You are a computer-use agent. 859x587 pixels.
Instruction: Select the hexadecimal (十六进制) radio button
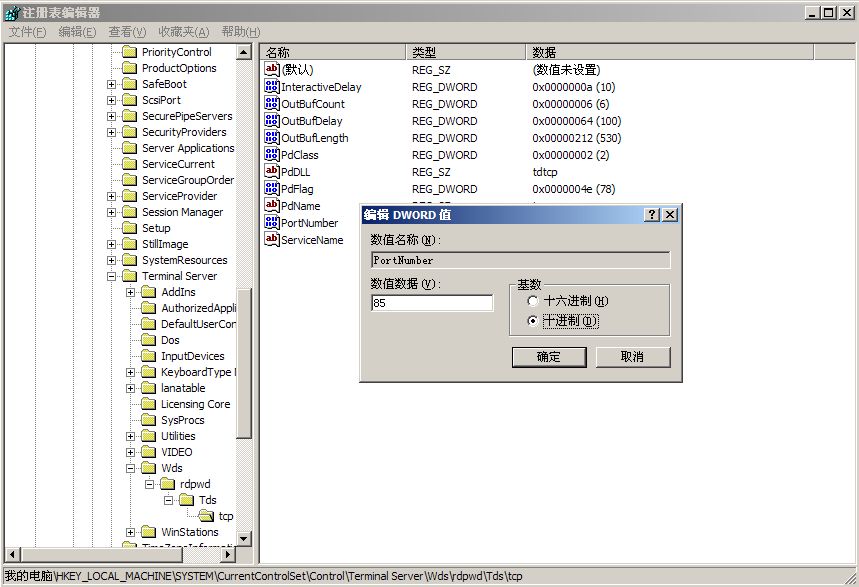532,301
